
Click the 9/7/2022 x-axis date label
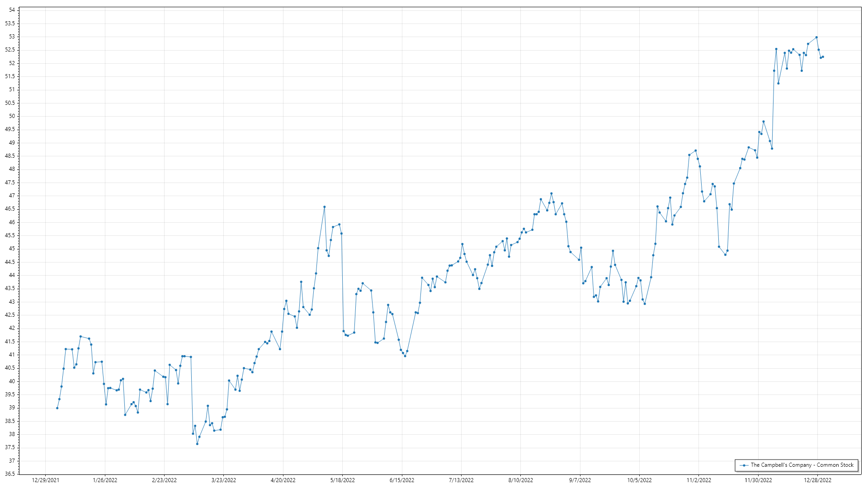click(x=580, y=480)
